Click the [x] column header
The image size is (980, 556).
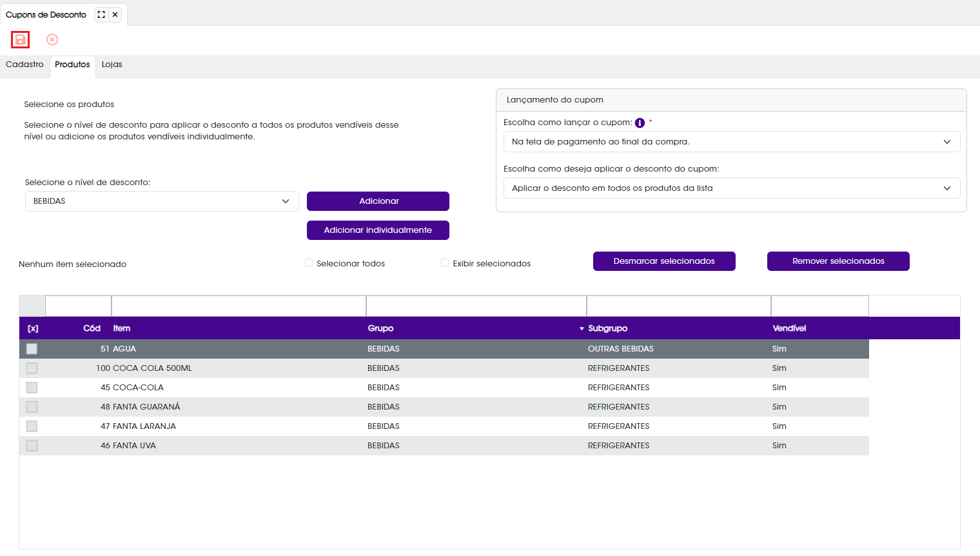click(x=33, y=328)
